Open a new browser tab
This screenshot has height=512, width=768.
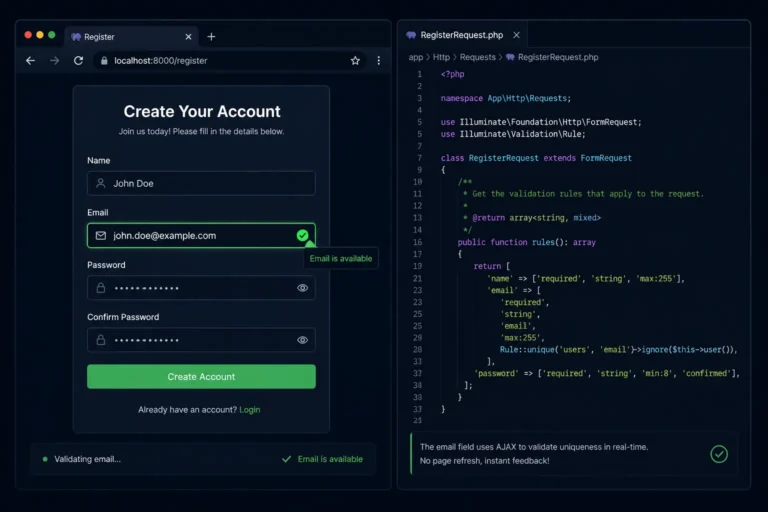coord(211,37)
